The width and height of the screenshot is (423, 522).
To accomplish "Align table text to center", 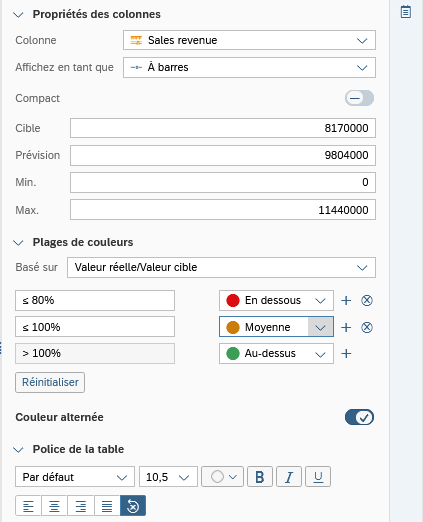I will tap(54, 506).
